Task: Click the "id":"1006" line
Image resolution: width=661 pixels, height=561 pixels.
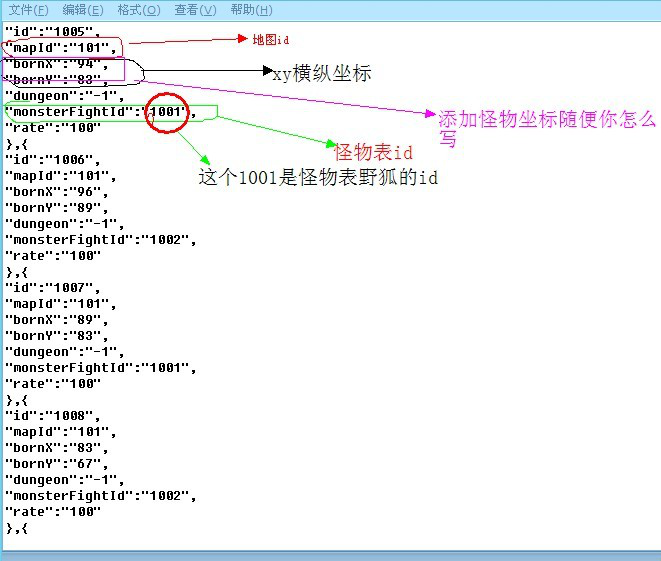Action: 53,160
